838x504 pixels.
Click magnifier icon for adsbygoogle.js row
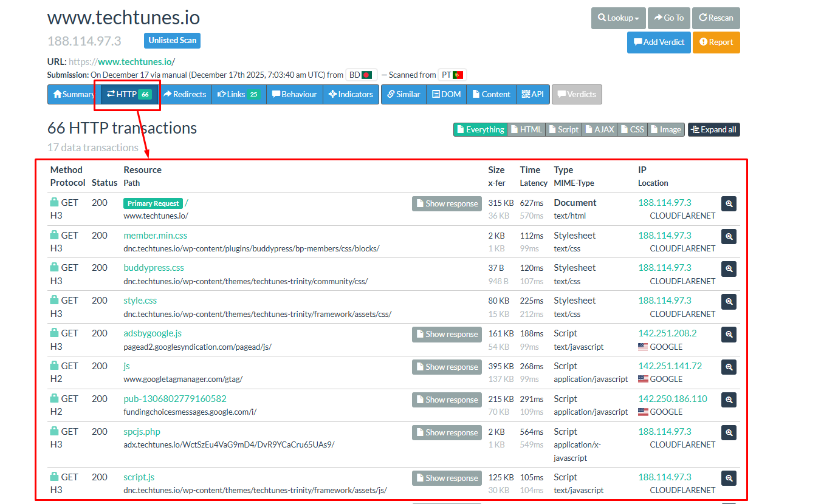pos(729,334)
